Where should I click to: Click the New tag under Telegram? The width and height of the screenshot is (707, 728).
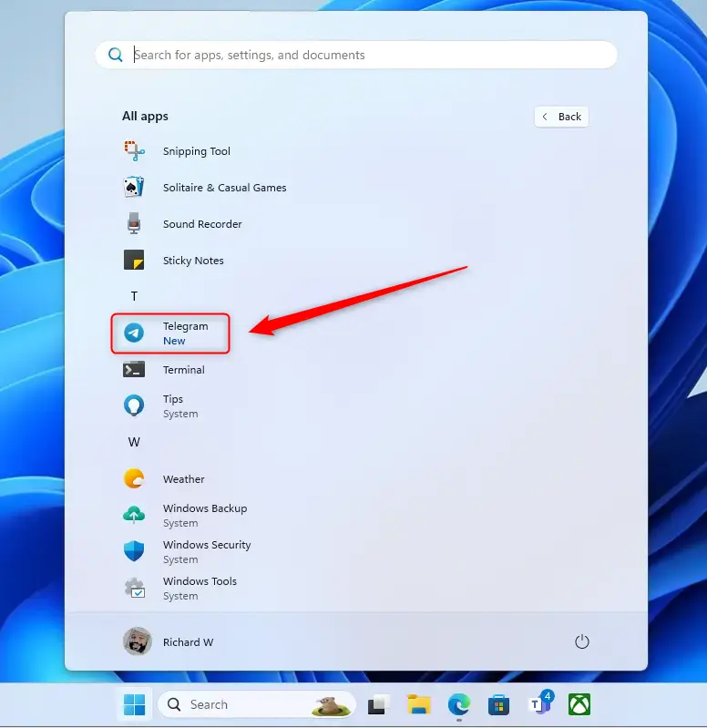[174, 341]
